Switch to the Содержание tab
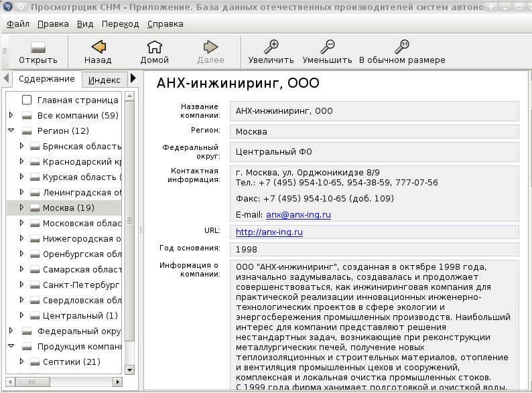Image resolution: width=532 pixels, height=393 pixels. pyautogui.click(x=47, y=79)
